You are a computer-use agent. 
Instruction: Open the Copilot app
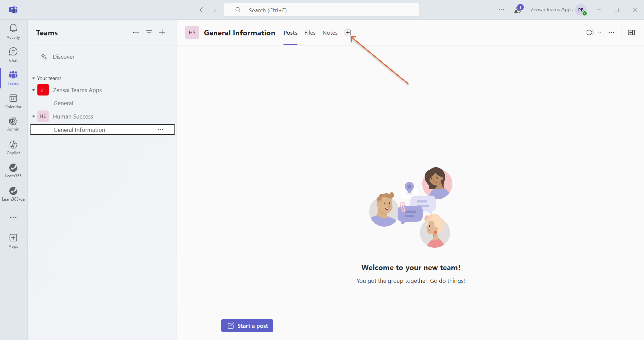click(x=13, y=148)
